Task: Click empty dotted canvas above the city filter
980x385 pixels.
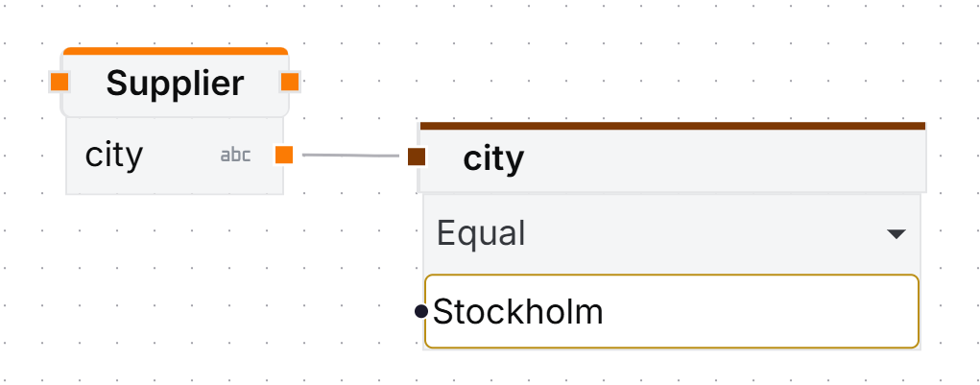Action: [672, 58]
